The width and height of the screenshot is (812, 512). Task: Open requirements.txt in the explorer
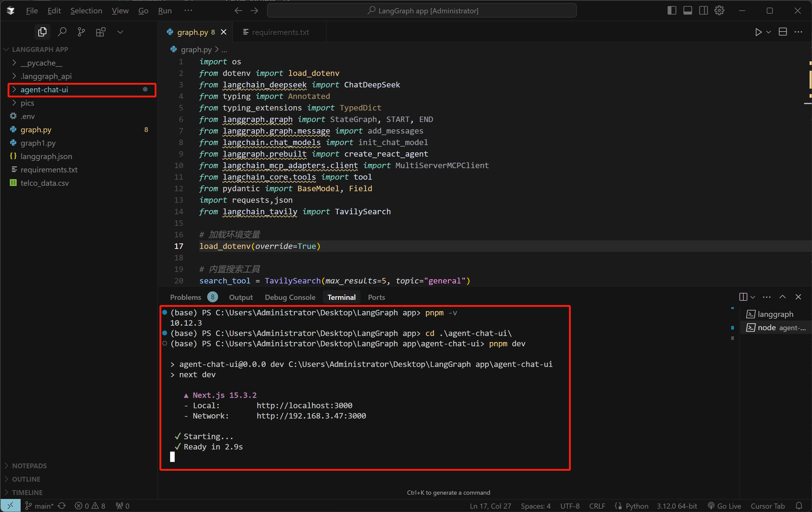click(79, 170)
